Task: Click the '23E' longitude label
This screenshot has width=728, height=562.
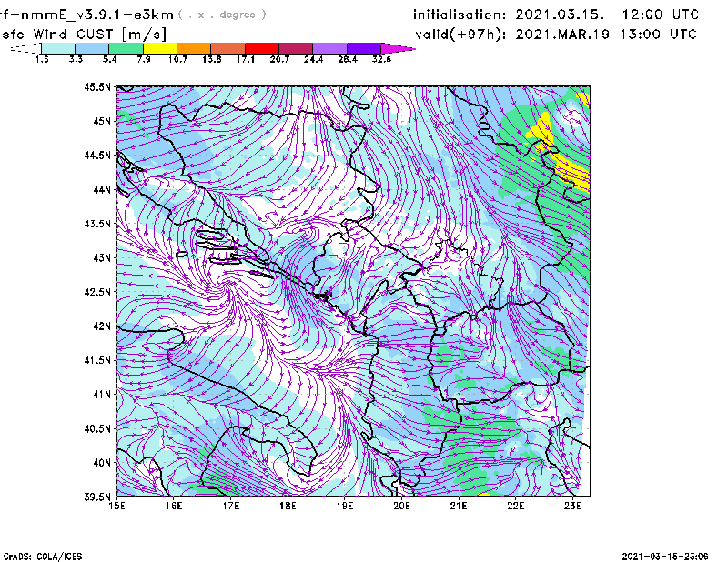Action: point(572,506)
